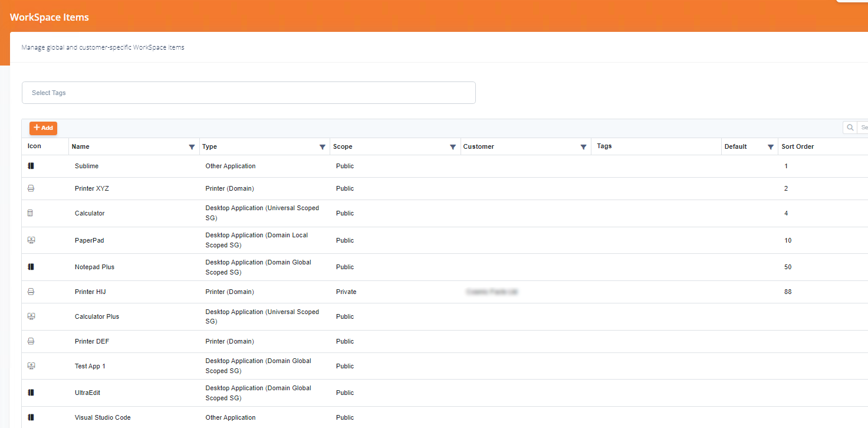Sort by the Scope column header

click(343, 146)
